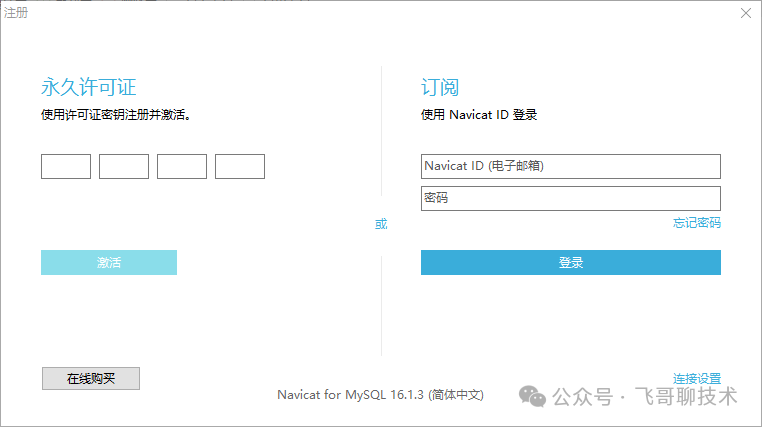Click the 订阅 subscription heading text
The image size is (762, 427).
[x=440, y=87]
